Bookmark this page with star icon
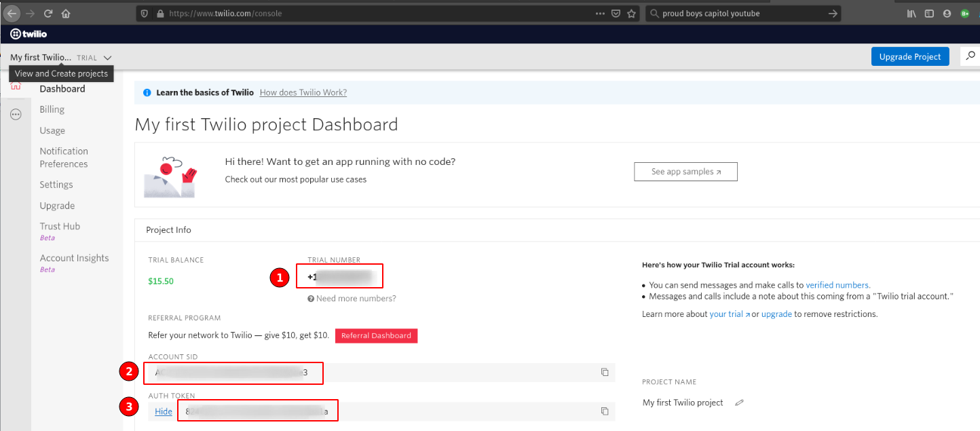980x431 pixels. tap(631, 13)
